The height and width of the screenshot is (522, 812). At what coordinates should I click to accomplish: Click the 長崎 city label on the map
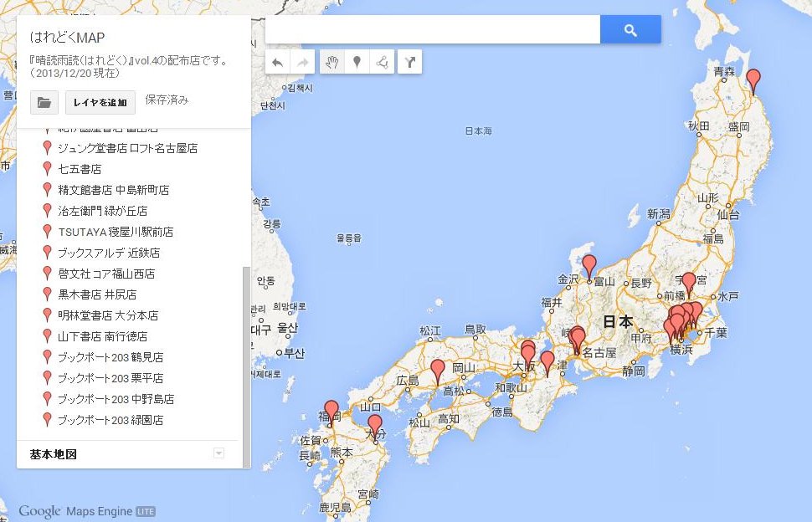click(310, 456)
